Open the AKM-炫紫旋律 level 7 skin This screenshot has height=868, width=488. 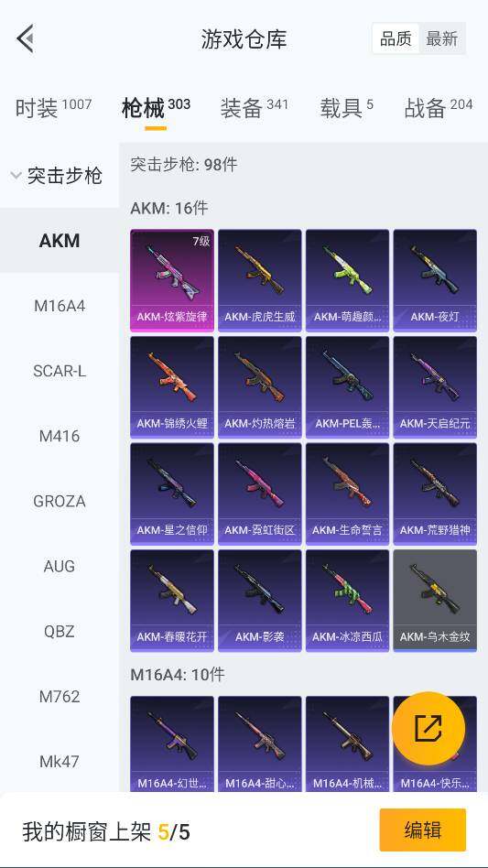pos(172,280)
